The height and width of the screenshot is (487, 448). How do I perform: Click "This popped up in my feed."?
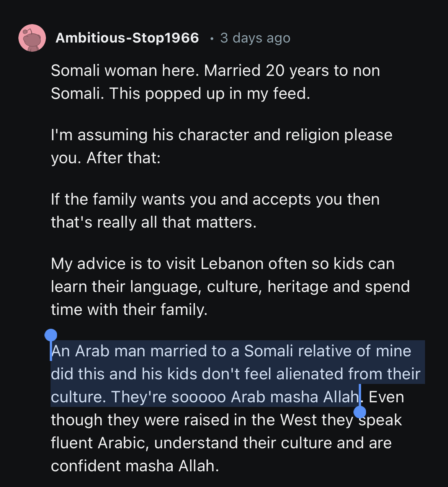click(x=209, y=94)
